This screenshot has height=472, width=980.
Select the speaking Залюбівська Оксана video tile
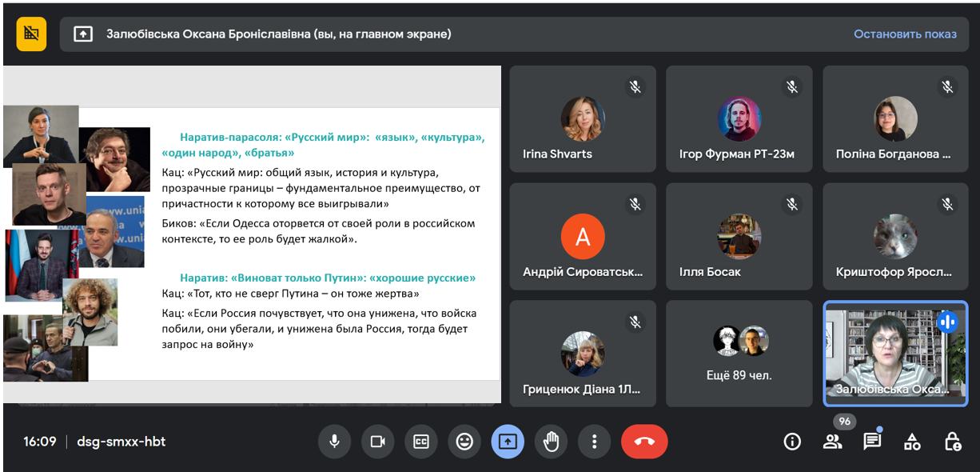[x=895, y=354]
